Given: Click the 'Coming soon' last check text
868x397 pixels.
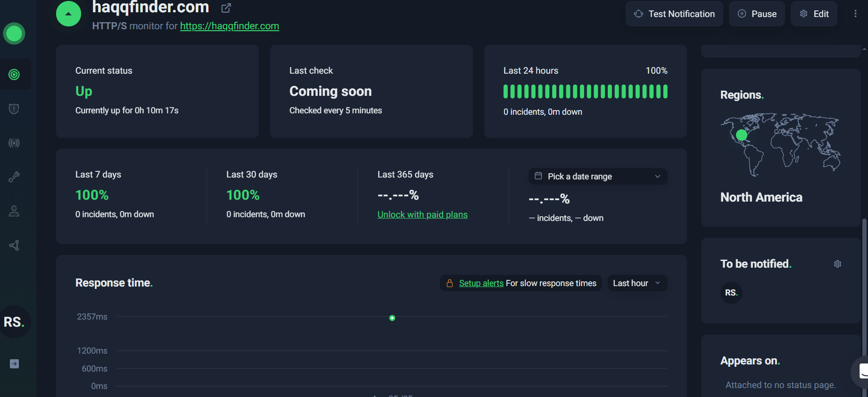Looking at the screenshot, I should tap(331, 91).
